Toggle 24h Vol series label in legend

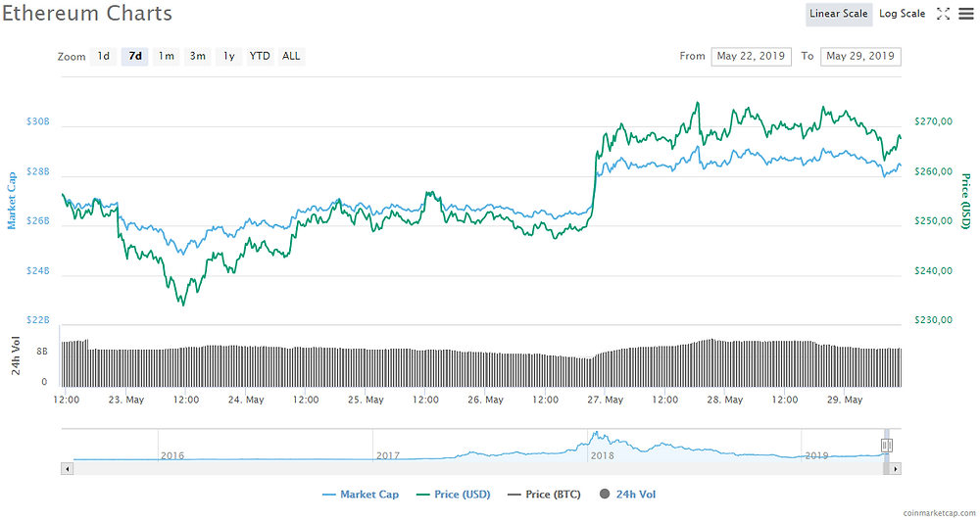636,495
